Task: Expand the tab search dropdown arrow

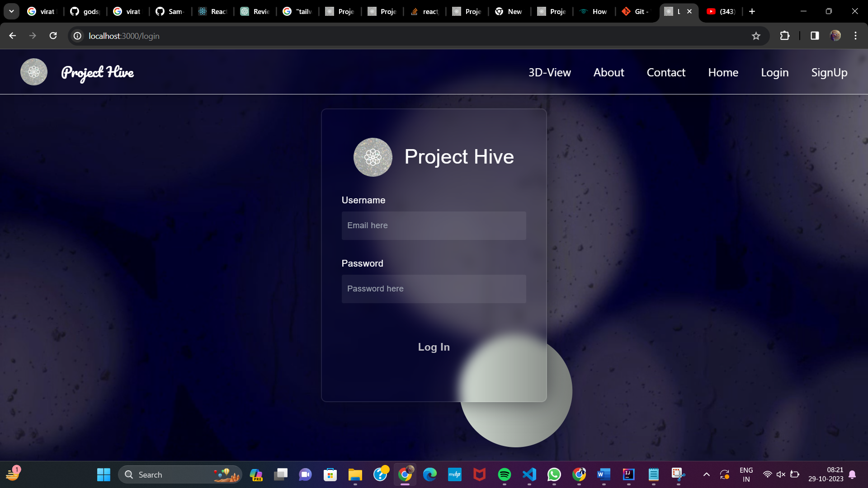Action: (x=11, y=11)
